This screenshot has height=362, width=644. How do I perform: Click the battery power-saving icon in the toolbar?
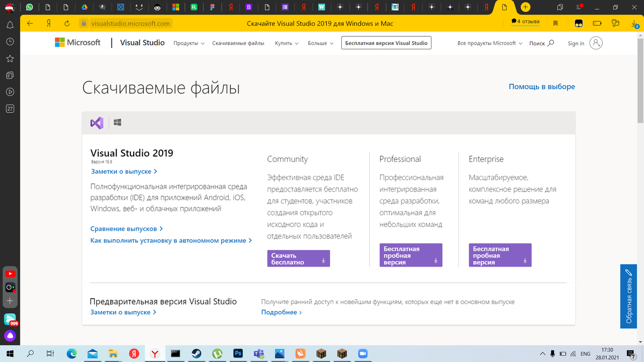tap(597, 23)
